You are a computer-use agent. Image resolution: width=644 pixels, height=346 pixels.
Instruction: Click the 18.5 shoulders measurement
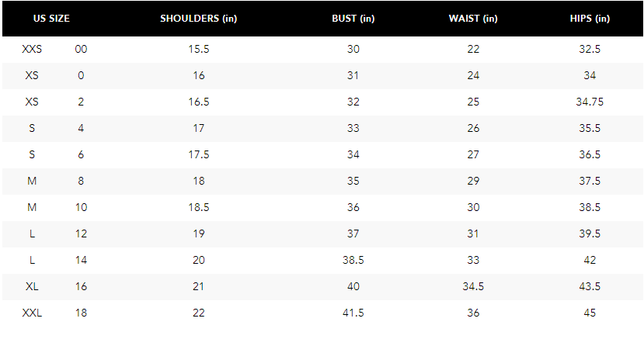tap(199, 207)
